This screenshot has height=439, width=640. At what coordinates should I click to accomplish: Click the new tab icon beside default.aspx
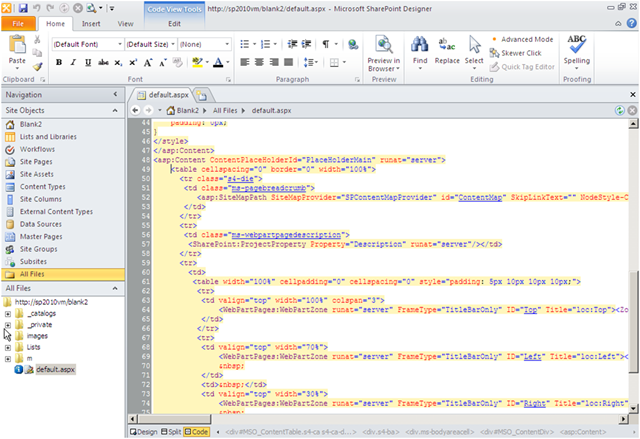click(x=202, y=96)
